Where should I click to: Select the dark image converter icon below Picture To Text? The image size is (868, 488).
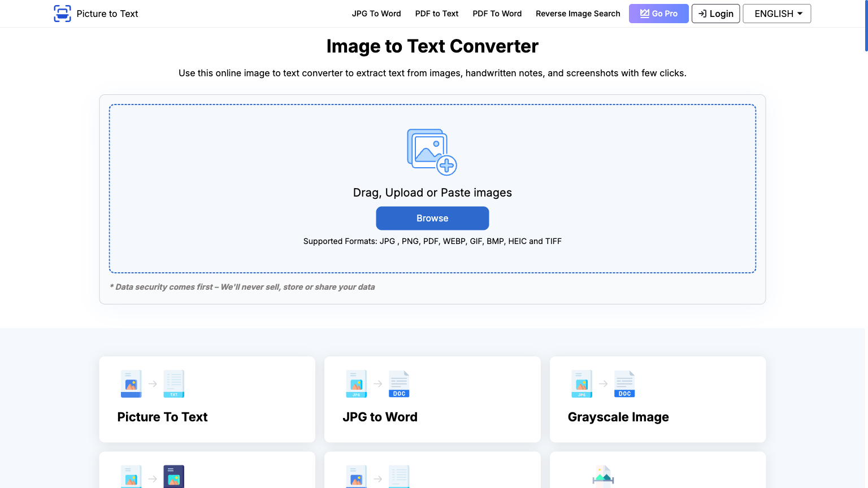(x=173, y=476)
